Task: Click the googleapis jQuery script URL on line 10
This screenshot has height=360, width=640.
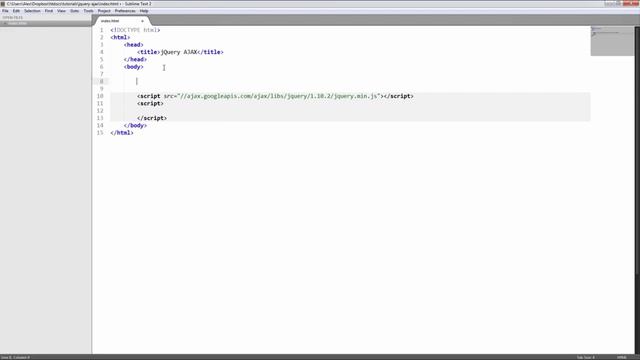Action: 280,96
